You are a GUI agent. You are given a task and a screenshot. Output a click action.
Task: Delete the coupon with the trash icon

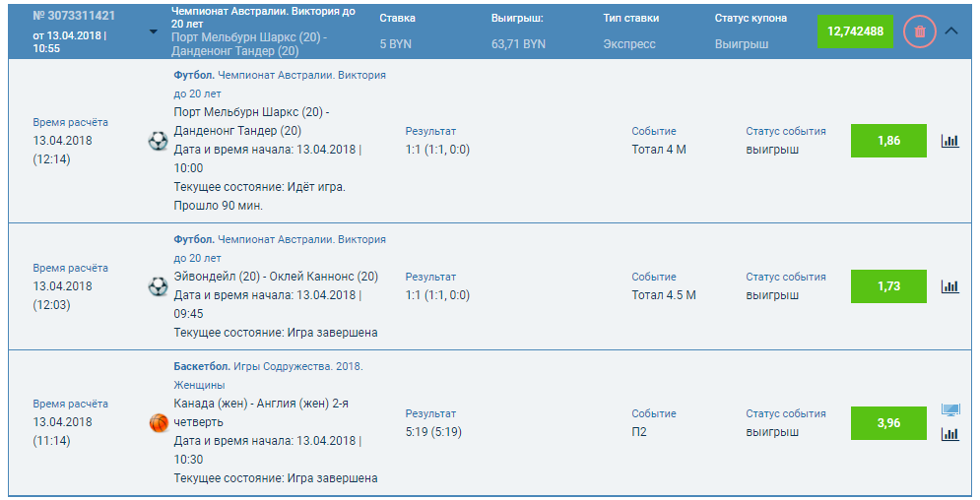(919, 31)
